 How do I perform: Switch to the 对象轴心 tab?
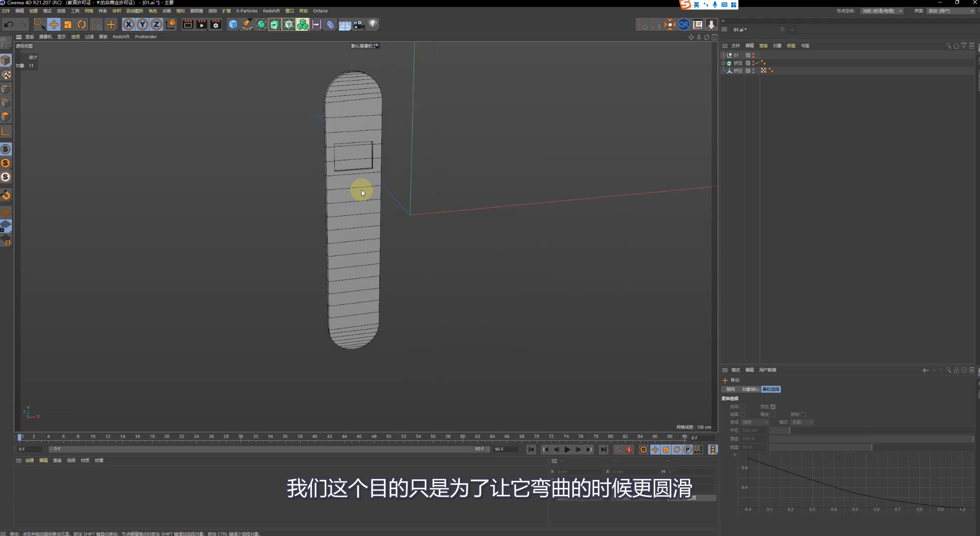[x=750, y=389]
